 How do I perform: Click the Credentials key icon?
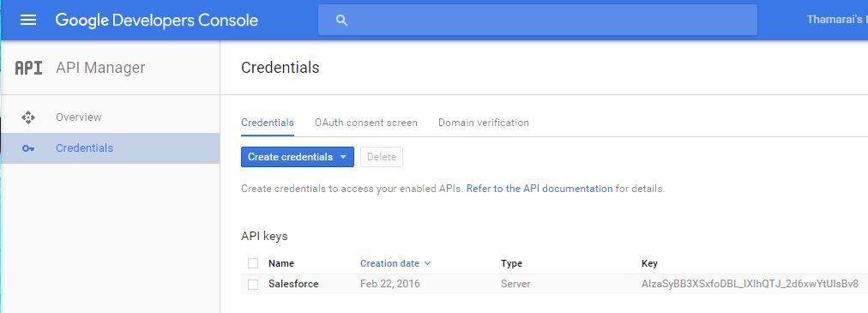point(28,148)
